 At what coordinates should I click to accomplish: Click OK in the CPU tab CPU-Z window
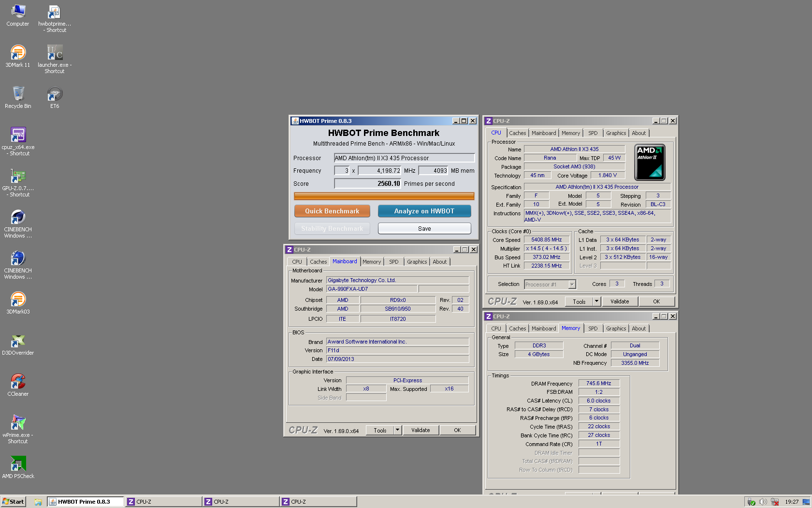(x=656, y=301)
